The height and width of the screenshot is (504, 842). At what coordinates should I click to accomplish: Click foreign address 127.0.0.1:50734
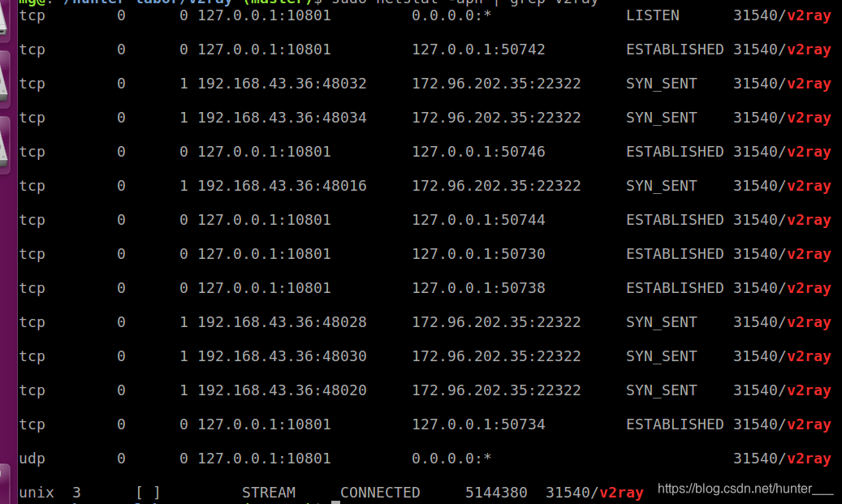tap(478, 424)
